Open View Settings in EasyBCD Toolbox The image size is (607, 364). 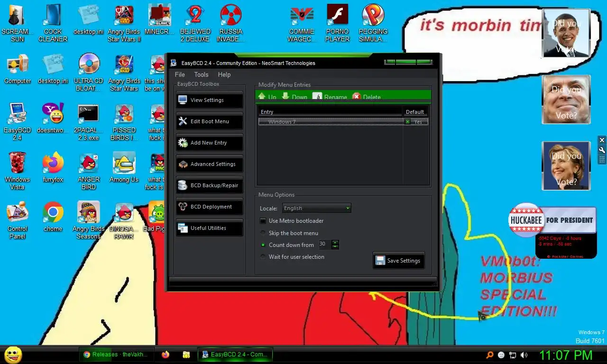pos(209,100)
